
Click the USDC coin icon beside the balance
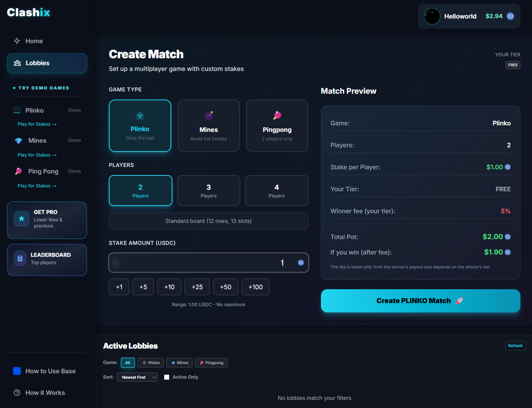[x=510, y=16]
